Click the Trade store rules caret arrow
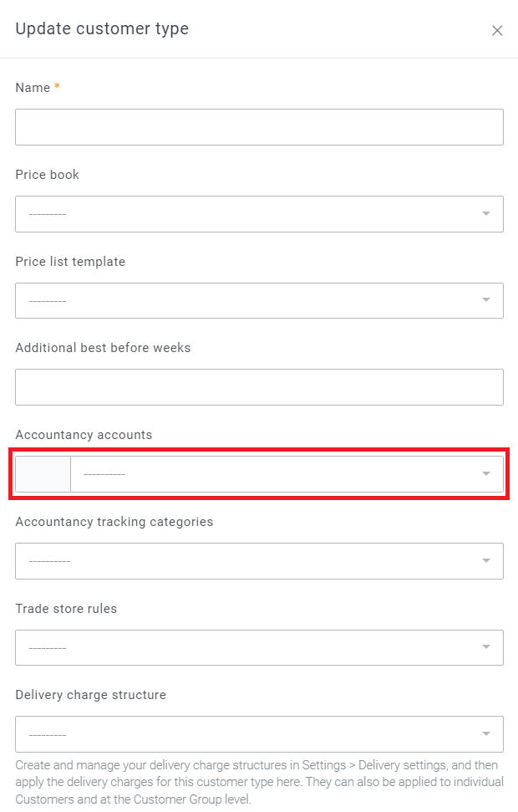518x812 pixels. point(486,648)
